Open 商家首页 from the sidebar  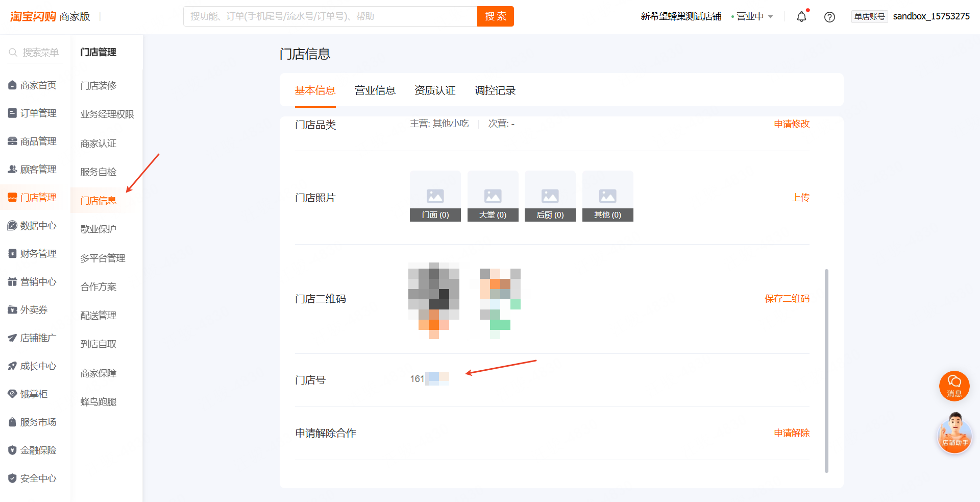coord(32,85)
